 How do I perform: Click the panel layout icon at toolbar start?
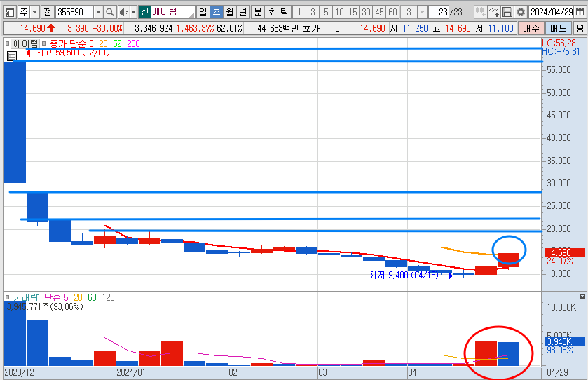pyautogui.click(x=10, y=13)
